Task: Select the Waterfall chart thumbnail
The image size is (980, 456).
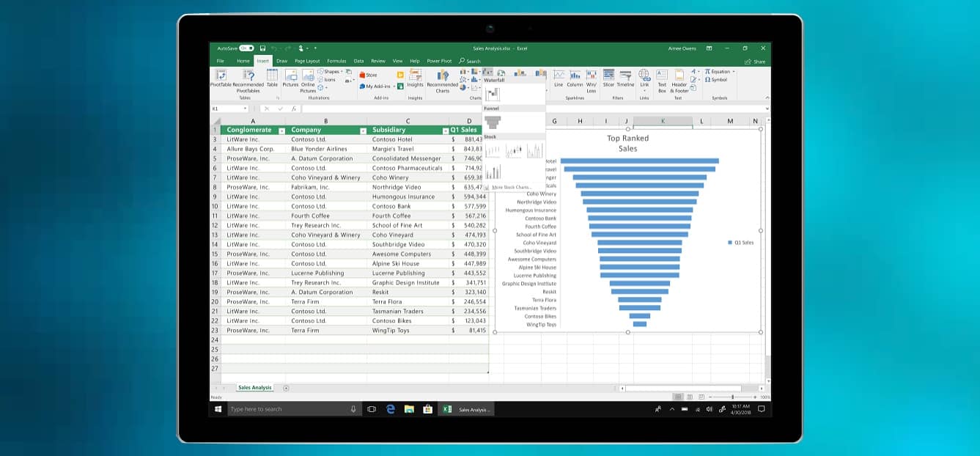Action: click(493, 94)
